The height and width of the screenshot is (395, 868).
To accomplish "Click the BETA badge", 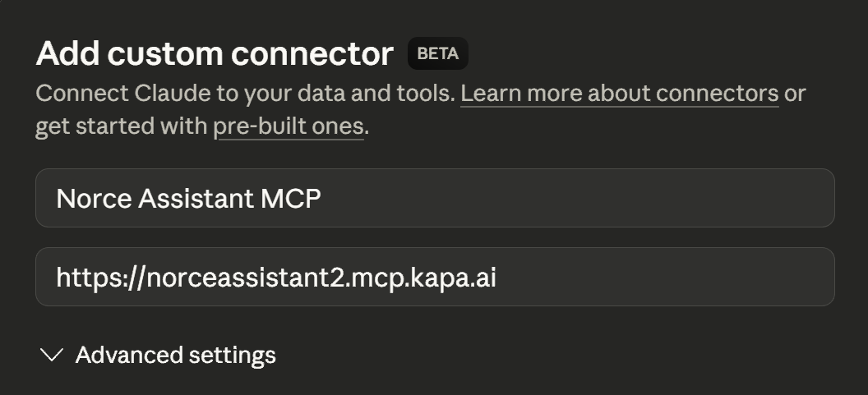I will tap(437, 54).
